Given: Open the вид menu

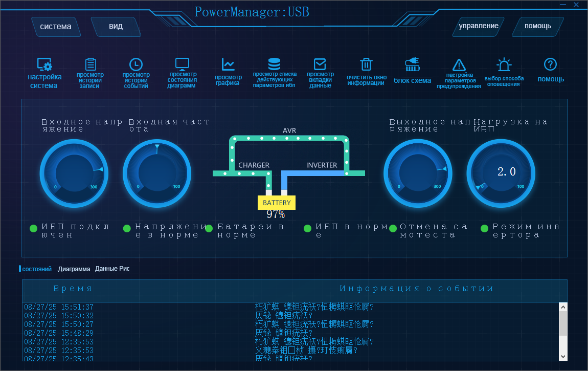Looking at the screenshot, I should 116,27.
